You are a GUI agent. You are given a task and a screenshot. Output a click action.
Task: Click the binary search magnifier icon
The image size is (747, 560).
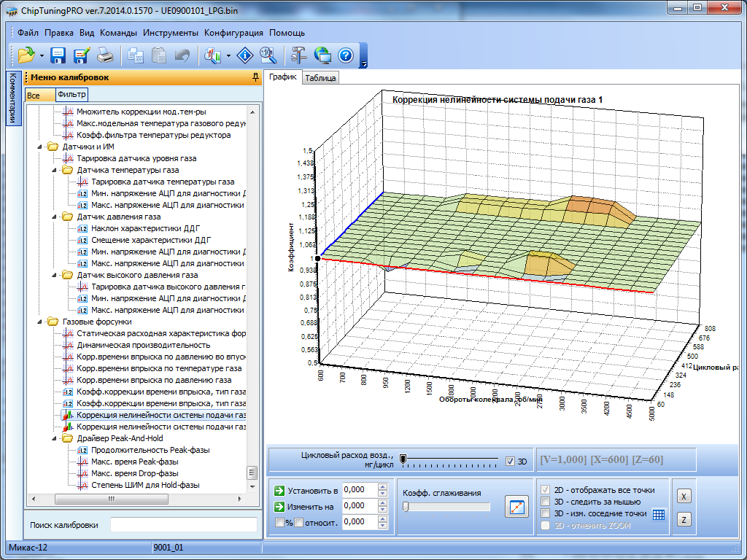pyautogui.click(x=268, y=55)
